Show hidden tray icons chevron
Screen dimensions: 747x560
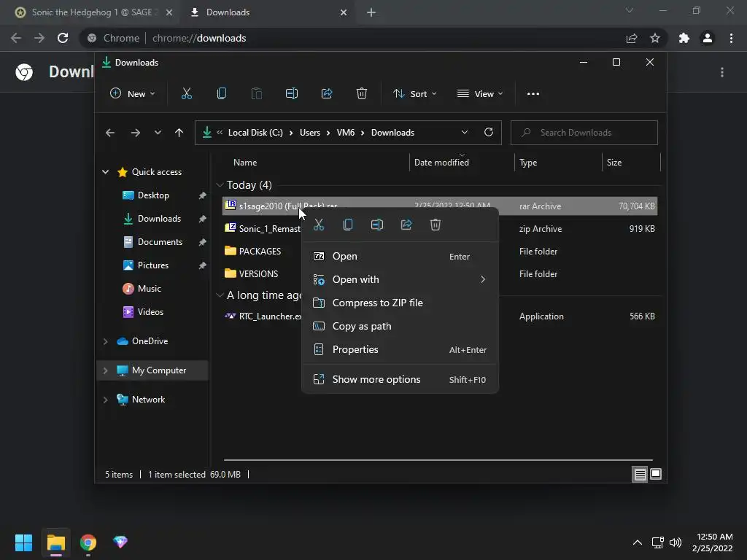[x=637, y=542]
